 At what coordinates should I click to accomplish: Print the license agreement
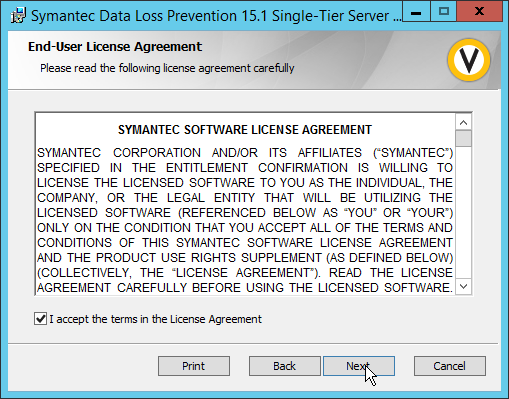[x=194, y=366]
